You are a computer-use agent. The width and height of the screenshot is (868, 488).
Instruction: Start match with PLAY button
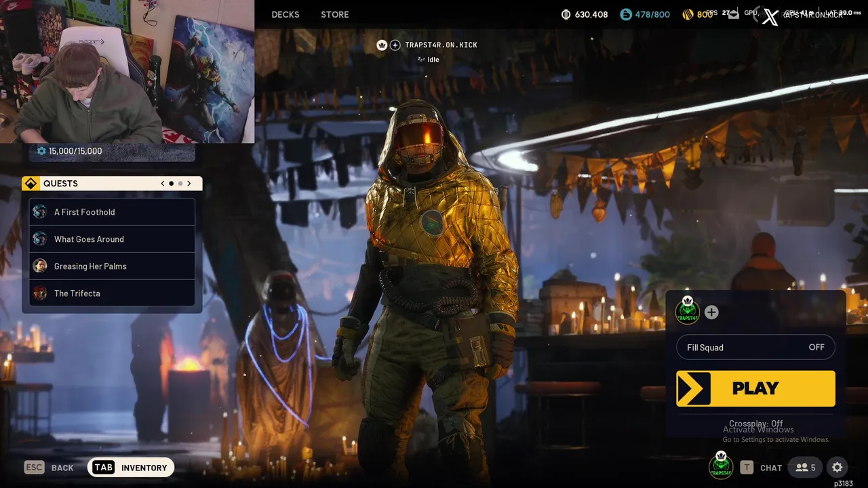click(755, 388)
